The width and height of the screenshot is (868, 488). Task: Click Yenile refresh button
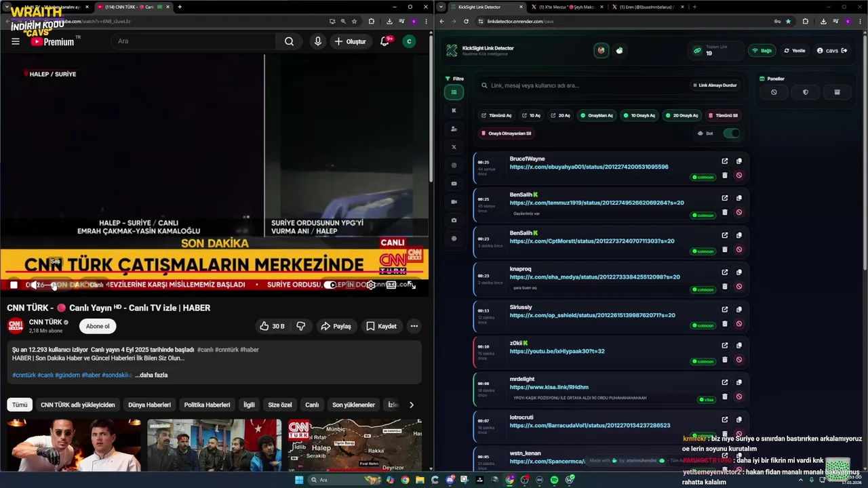pos(795,51)
